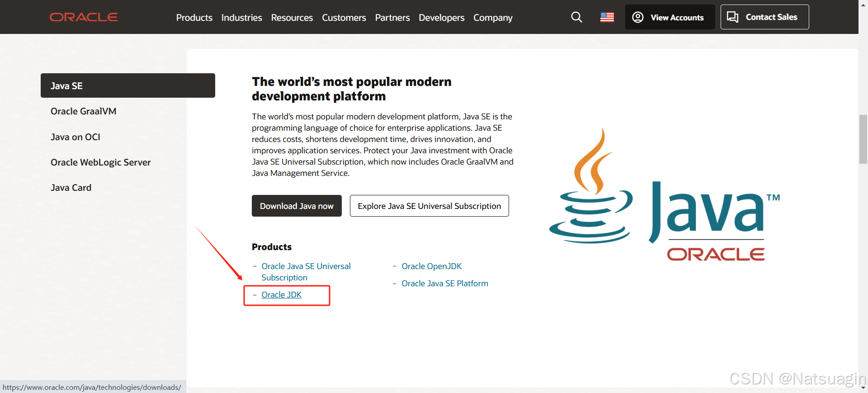The height and width of the screenshot is (393, 868).
Task: Click the Java logo image
Action: point(664,194)
